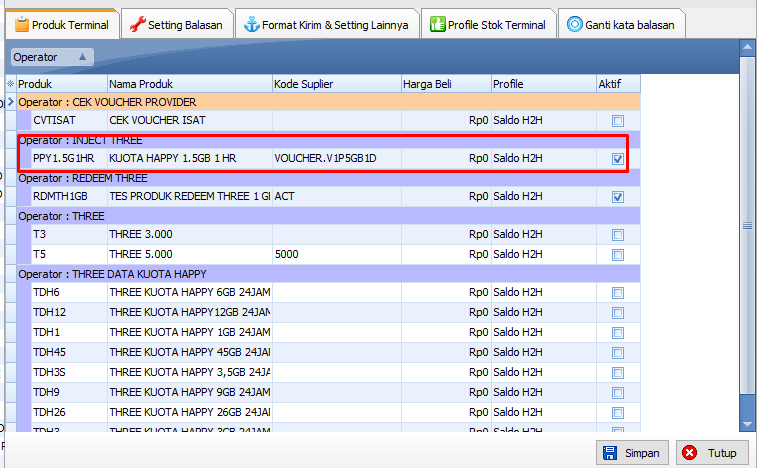This screenshot has height=468, width=757.
Task: Click the Simpan button
Action: (x=632, y=453)
